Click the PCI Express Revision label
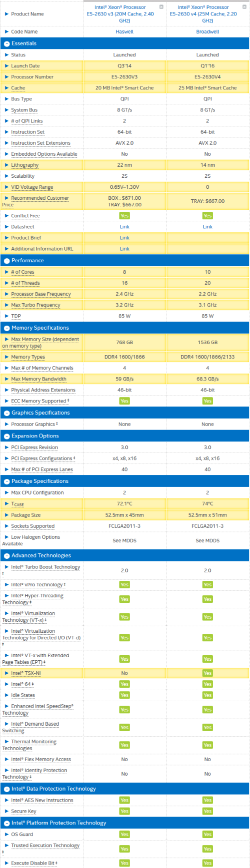Screen dimensions: 250x868 pyautogui.click(x=34, y=447)
